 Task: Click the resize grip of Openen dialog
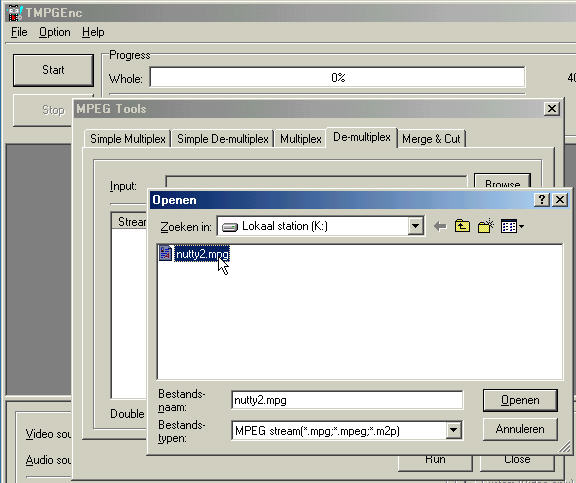(565, 448)
